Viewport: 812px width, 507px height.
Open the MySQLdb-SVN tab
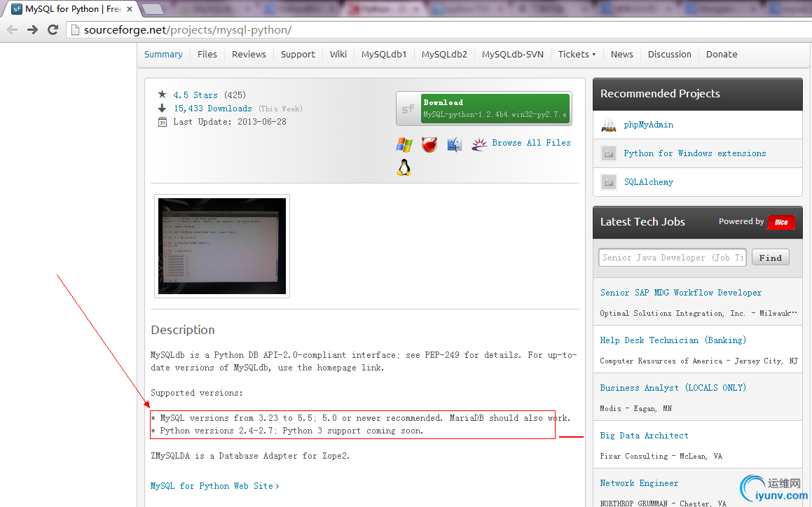[x=513, y=55]
